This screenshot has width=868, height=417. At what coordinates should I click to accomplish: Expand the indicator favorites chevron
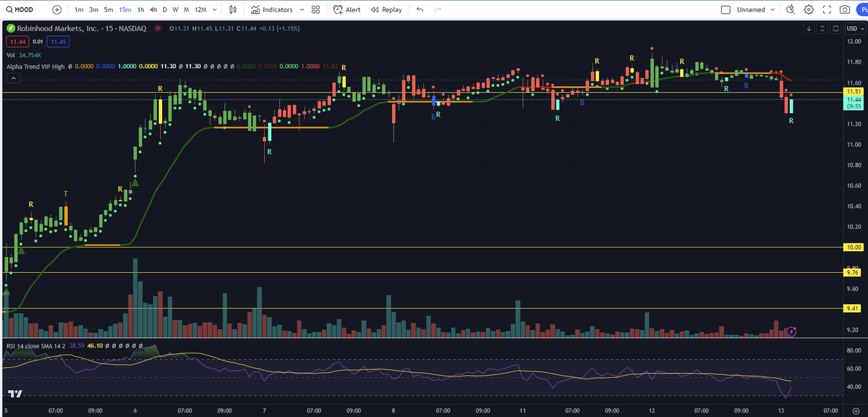coord(301,10)
